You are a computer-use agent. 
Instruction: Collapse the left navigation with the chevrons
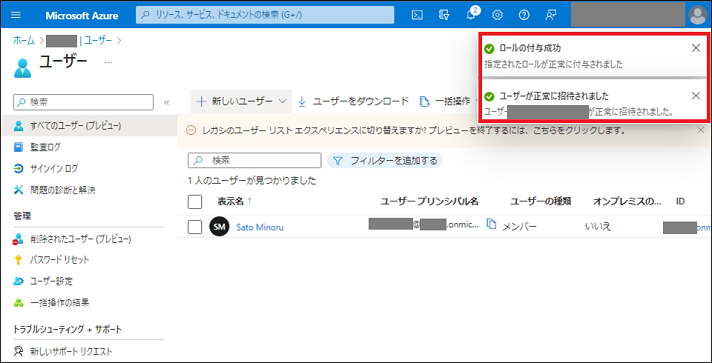pos(167,102)
